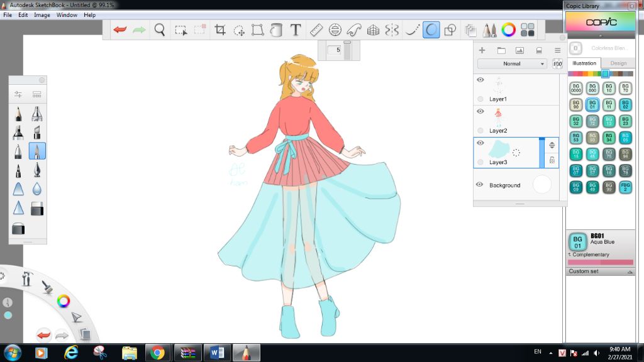Open the Help menu
The height and width of the screenshot is (362, 644).
(89, 15)
